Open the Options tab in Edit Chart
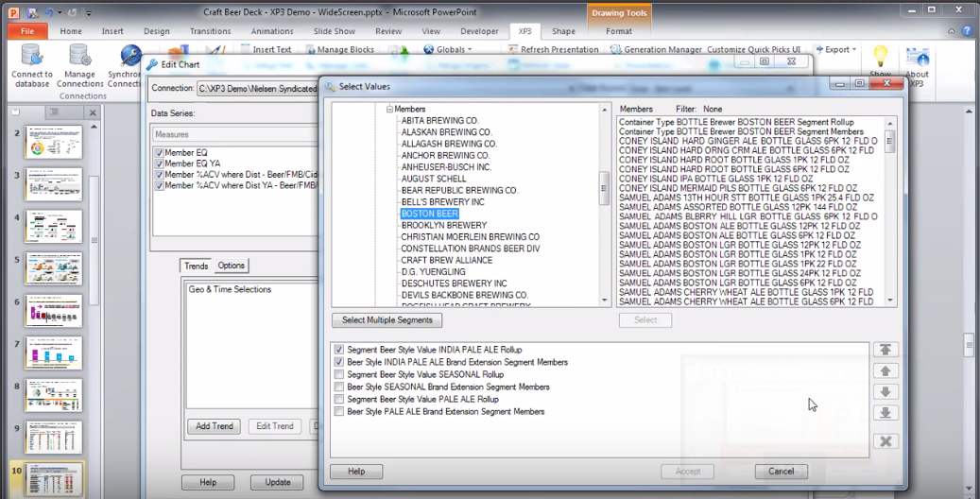 pos(231,266)
